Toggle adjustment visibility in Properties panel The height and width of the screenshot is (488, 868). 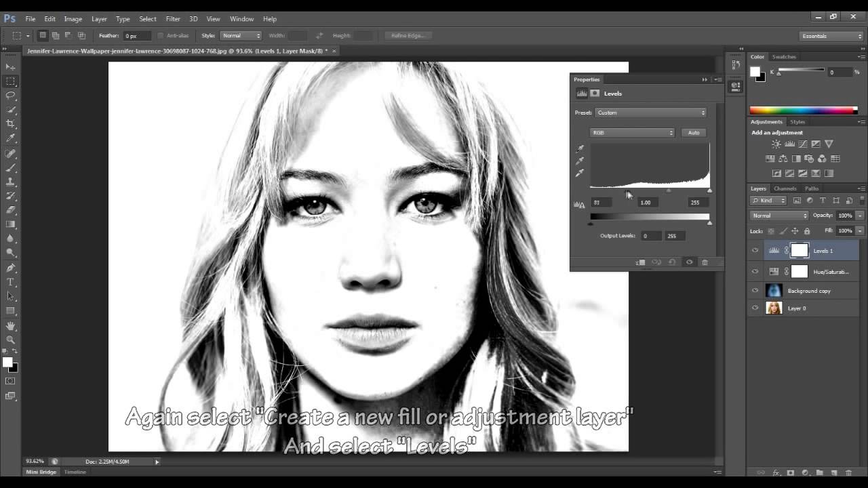(x=689, y=262)
